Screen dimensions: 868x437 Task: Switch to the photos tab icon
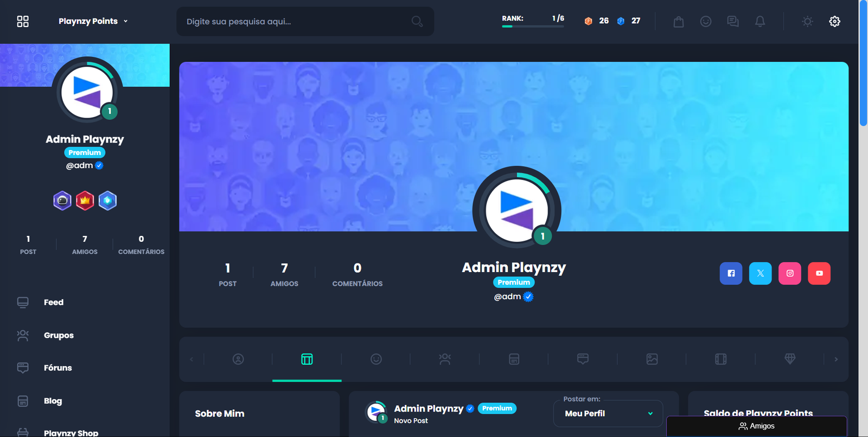[652, 359]
